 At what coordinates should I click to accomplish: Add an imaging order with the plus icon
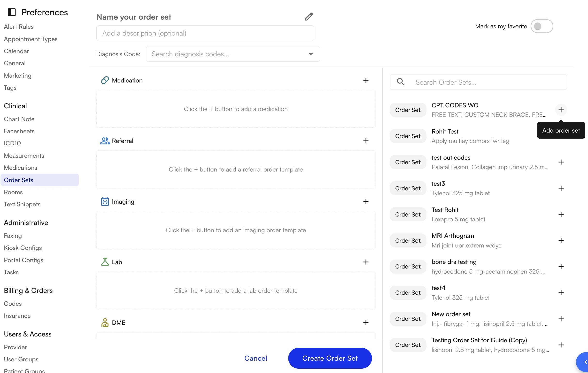(366, 201)
